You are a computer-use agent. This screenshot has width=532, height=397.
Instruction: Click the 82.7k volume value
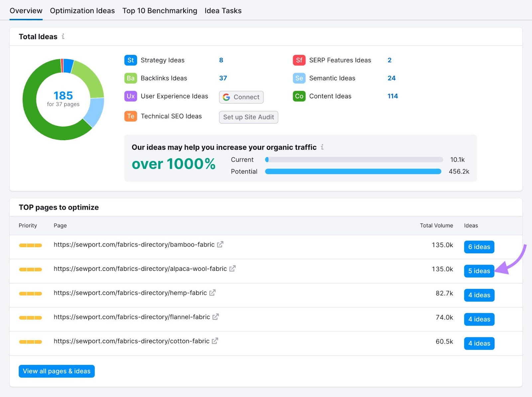(444, 293)
